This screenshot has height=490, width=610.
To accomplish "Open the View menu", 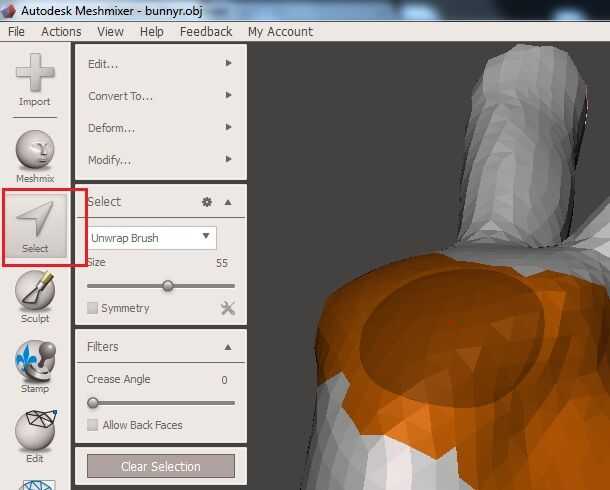I will pyautogui.click(x=110, y=32).
